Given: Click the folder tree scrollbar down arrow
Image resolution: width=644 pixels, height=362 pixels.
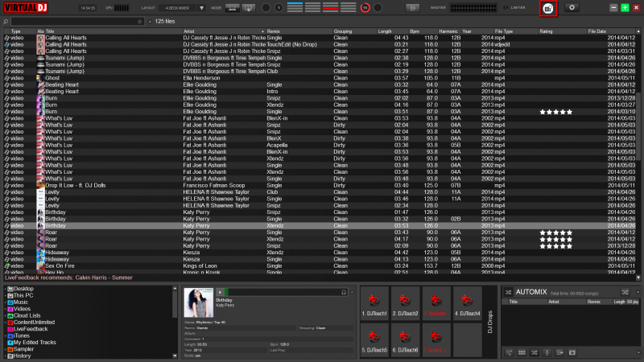Looking at the screenshot, I should click(175, 356).
